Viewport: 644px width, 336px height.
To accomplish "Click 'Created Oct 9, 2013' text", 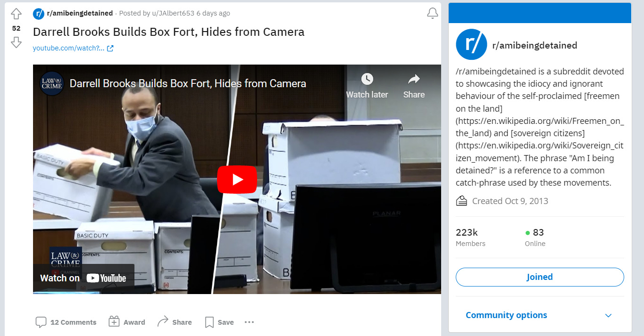I will pos(510,201).
